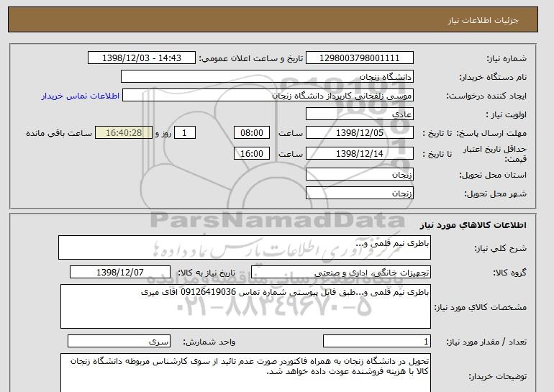Click label توضیحات خریدار
The width and height of the screenshot is (554, 392).
(x=498, y=376)
